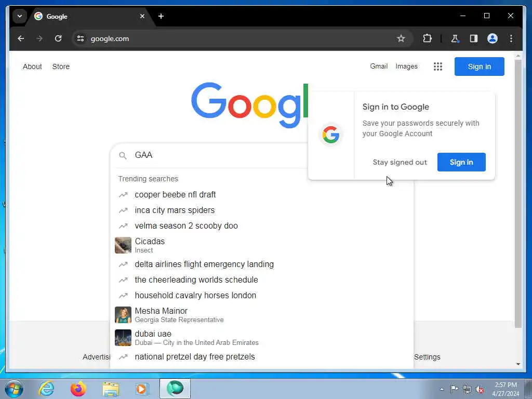View site information icon in address bar
This screenshot has width=532, height=399.
point(81,38)
